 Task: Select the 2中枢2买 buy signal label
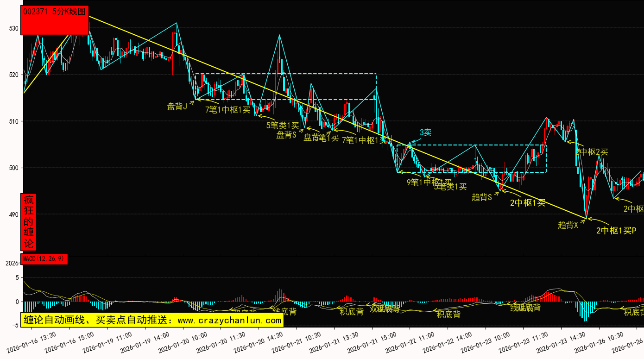tap(592, 151)
